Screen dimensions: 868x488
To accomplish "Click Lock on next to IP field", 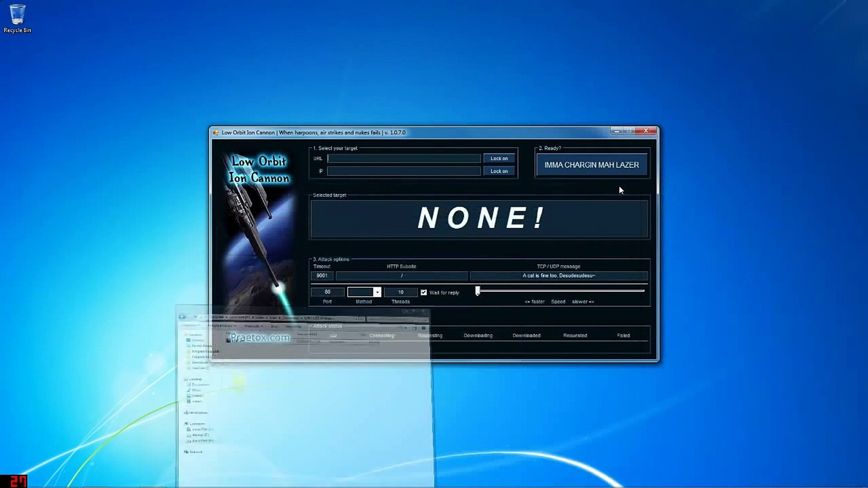I will [x=499, y=171].
